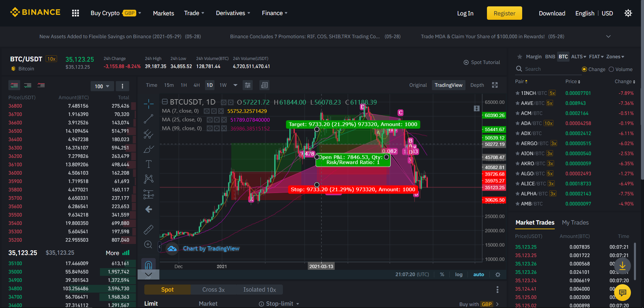
Task: Open the ALTS market dropdown
Action: 579,57
